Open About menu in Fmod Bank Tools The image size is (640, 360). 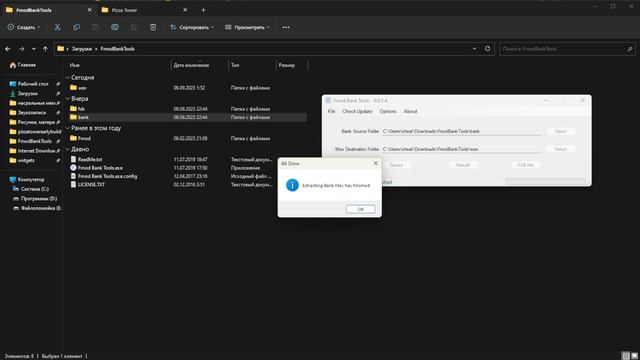[x=410, y=111]
